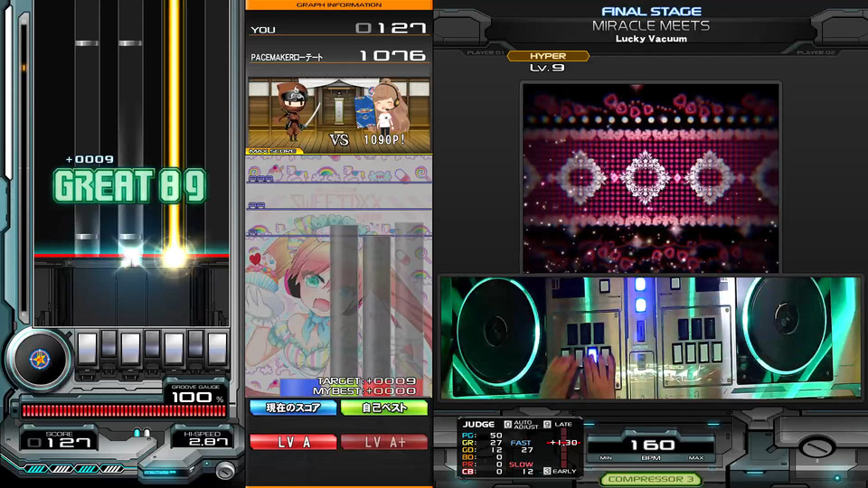Click the round dial right of BPM display
Screen dimensions: 868x488
tap(816, 447)
